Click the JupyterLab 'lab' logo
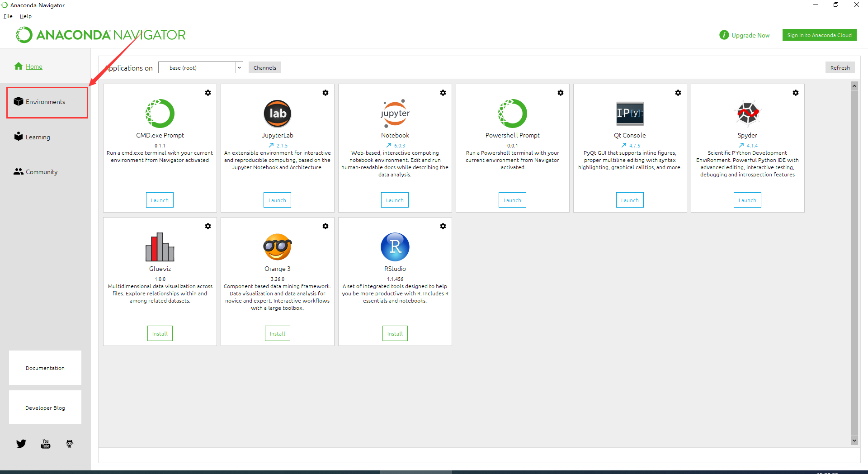This screenshot has height=474, width=868. pos(278,114)
